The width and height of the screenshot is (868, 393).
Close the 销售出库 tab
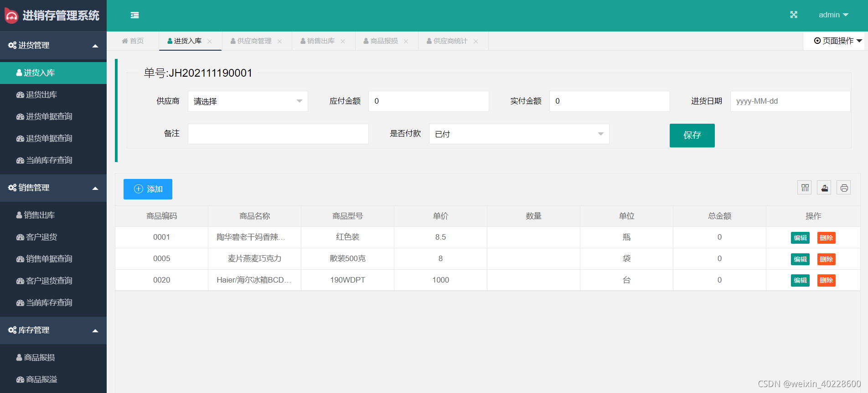click(342, 42)
